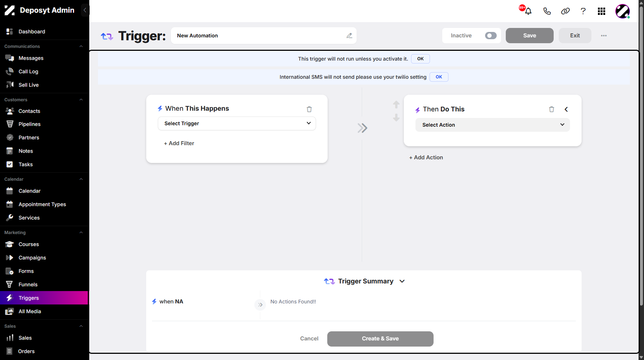Collapse the Marketing sidebar section
The image size is (644, 360).
pyautogui.click(x=81, y=233)
